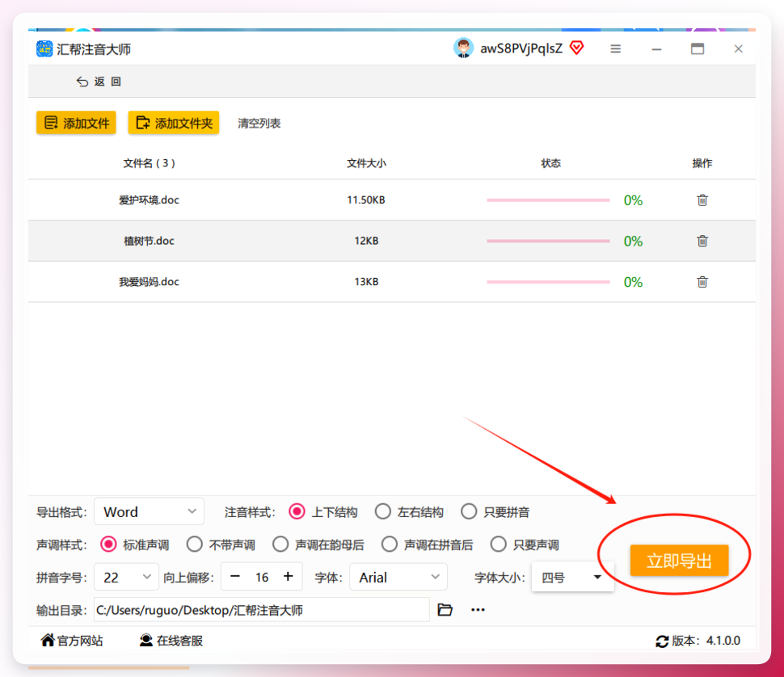The height and width of the screenshot is (677, 784).
Task: Click three-dots browse icon for output directory
Action: tap(478, 610)
